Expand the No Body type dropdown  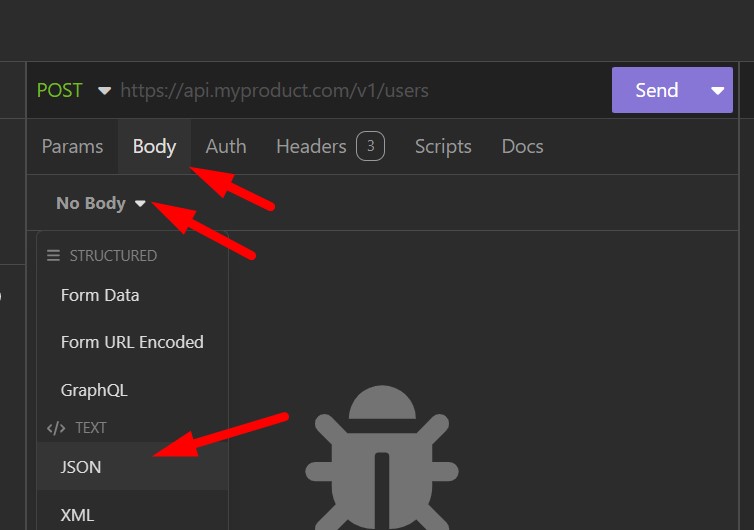pos(101,203)
